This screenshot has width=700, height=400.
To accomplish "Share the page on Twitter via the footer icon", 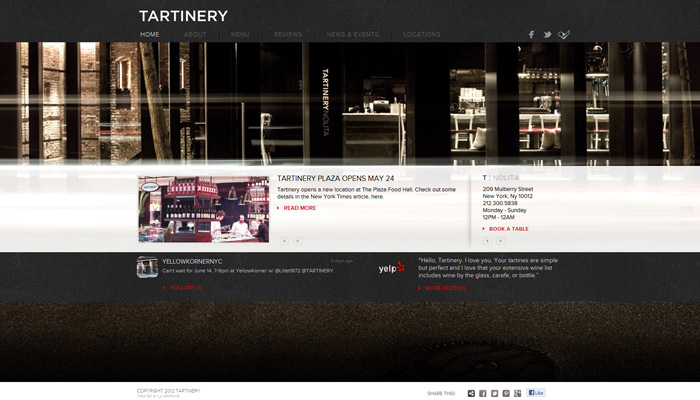I will pos(494,393).
